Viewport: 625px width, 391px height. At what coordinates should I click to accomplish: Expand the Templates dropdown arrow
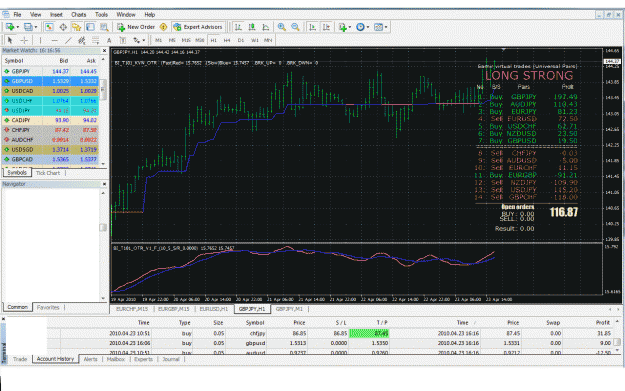tap(386, 27)
